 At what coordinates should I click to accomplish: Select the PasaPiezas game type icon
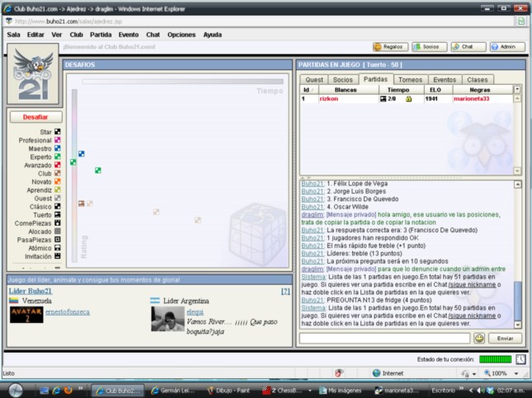click(x=58, y=240)
